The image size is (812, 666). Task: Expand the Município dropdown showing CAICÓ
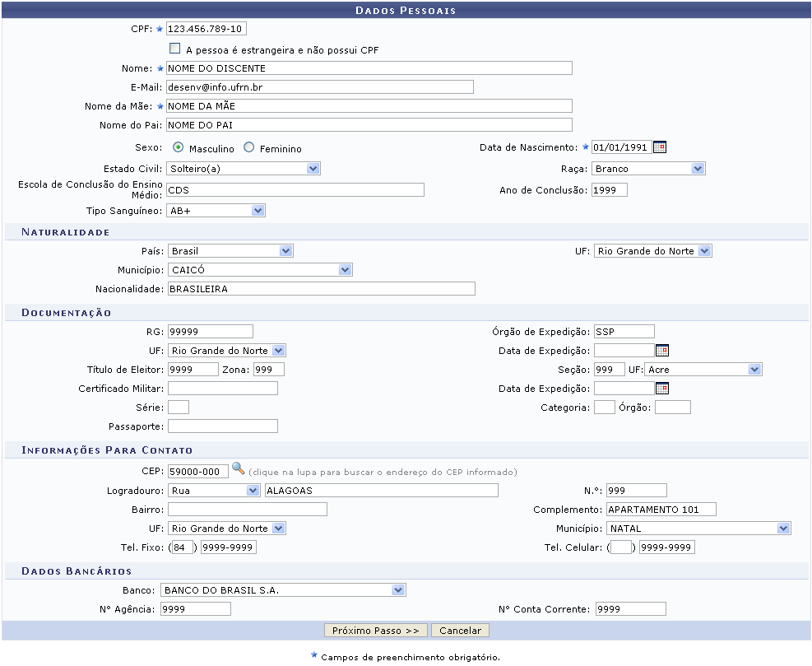(x=259, y=270)
